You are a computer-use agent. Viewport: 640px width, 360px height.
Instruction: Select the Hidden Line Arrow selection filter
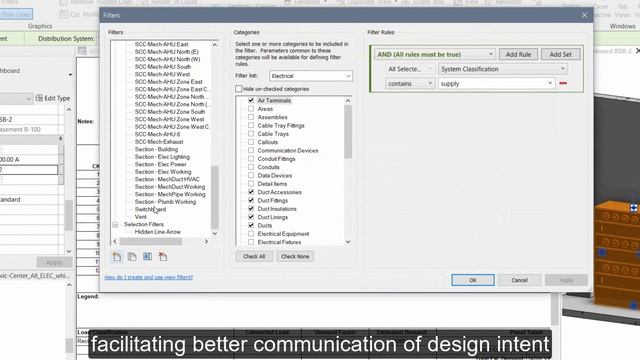158,232
